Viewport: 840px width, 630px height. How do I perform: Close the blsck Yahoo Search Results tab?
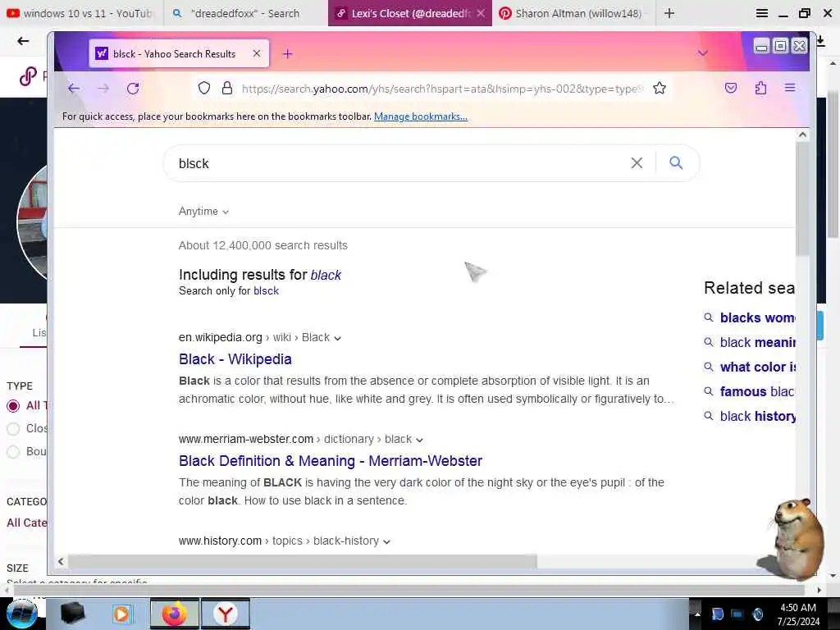tap(257, 53)
